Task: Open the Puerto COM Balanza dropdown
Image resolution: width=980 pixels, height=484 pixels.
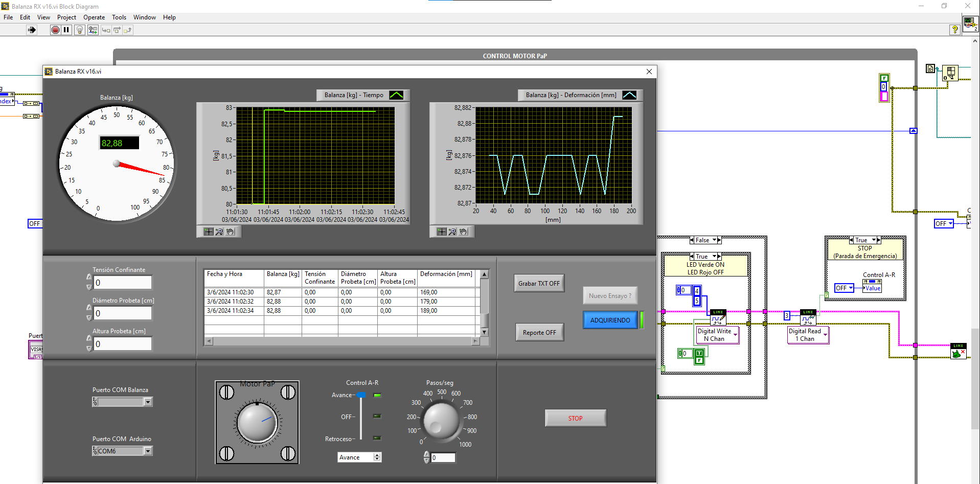Action: (148, 402)
